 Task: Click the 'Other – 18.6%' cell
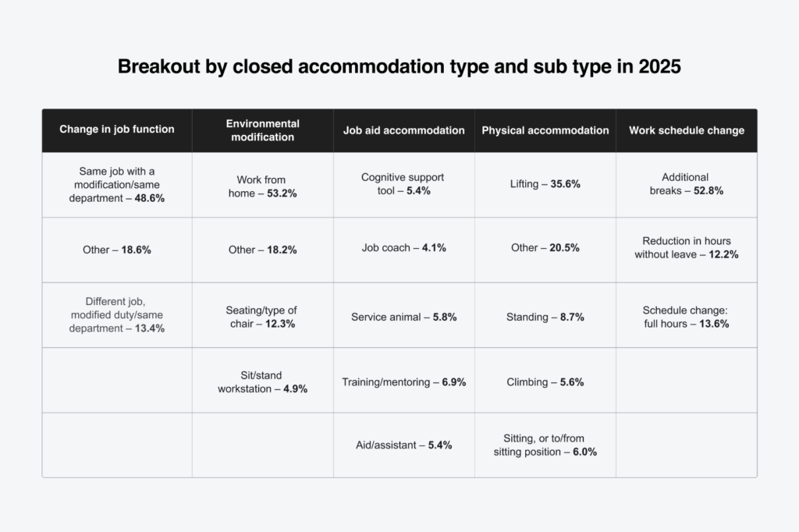117,250
